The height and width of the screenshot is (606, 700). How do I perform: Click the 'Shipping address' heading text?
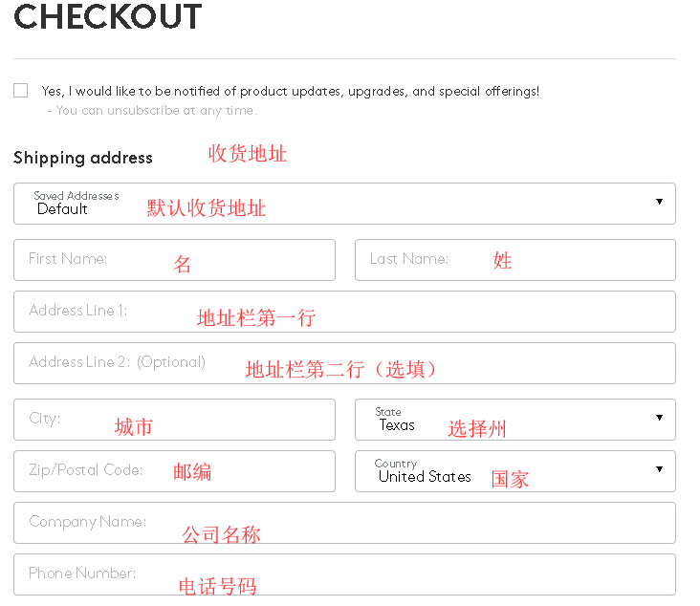pyautogui.click(x=83, y=158)
